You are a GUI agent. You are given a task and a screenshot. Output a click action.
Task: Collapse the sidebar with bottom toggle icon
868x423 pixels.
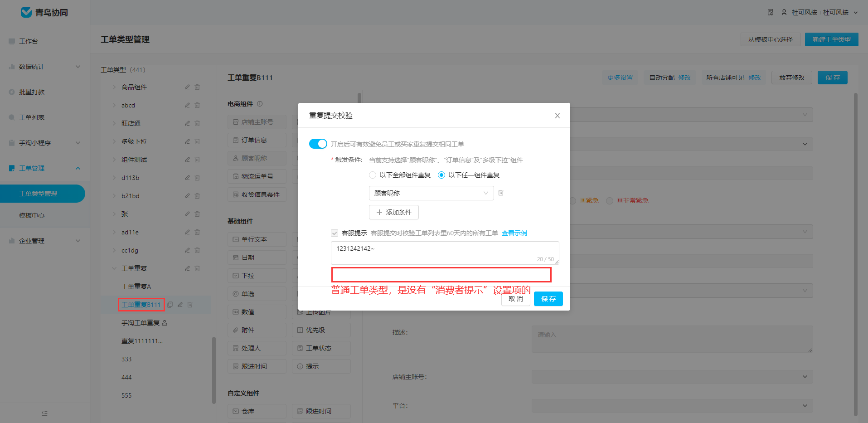point(44,413)
